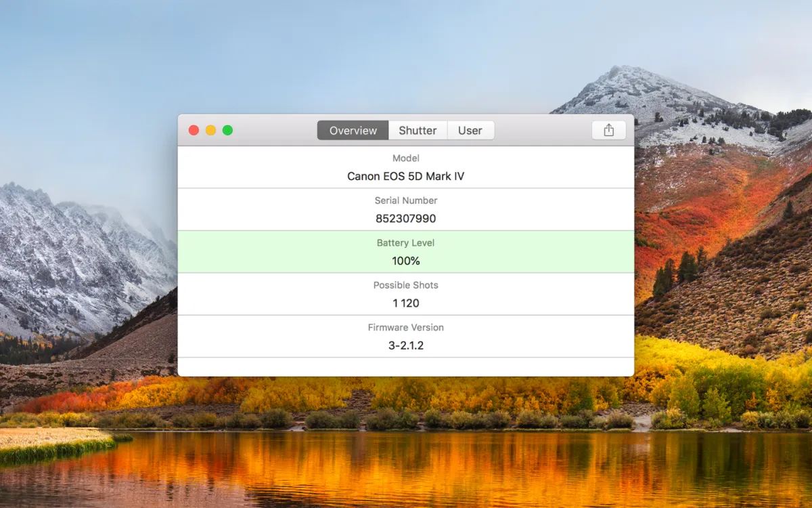Screen dimensions: 812x508
Task: Select the Overview tab
Action: (353, 131)
